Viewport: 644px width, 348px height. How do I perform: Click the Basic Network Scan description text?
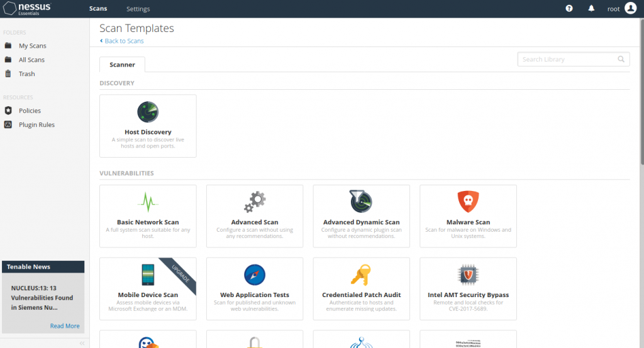coord(148,233)
